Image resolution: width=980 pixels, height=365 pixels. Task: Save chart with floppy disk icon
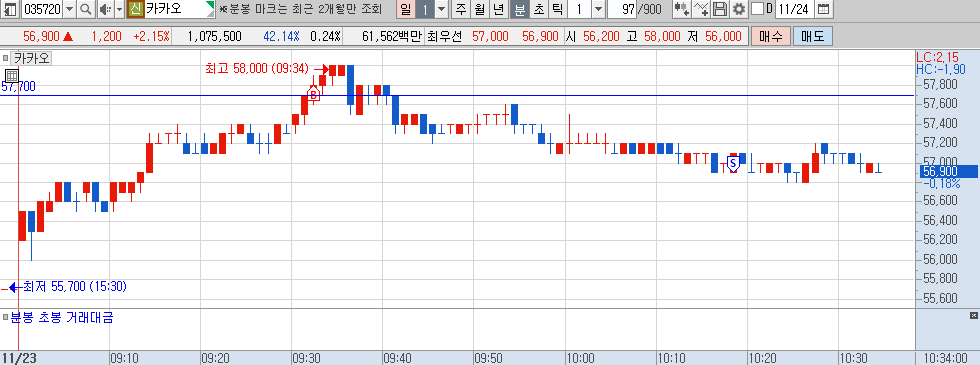click(x=721, y=9)
